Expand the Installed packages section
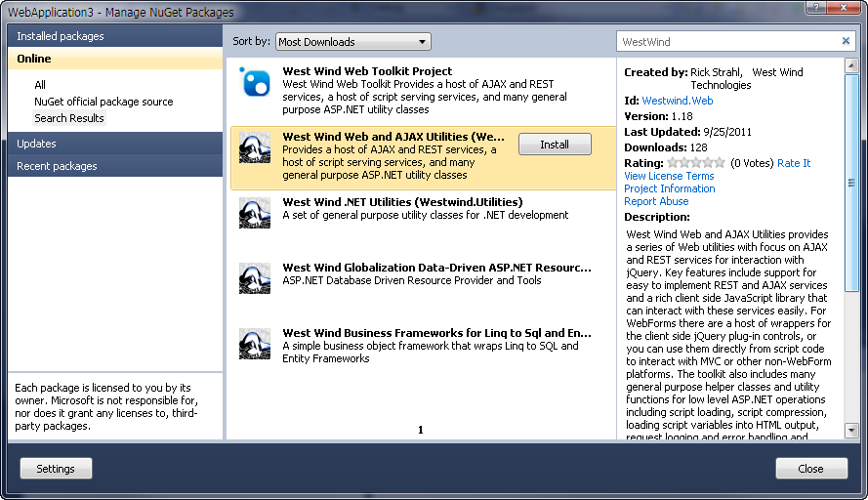The height and width of the screenshot is (500, 868). [x=115, y=36]
